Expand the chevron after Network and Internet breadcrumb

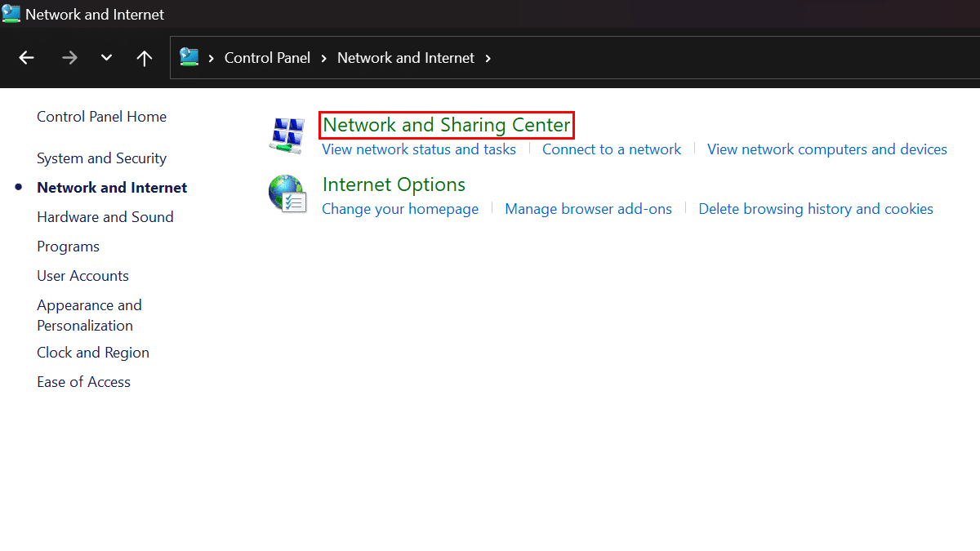pos(488,58)
